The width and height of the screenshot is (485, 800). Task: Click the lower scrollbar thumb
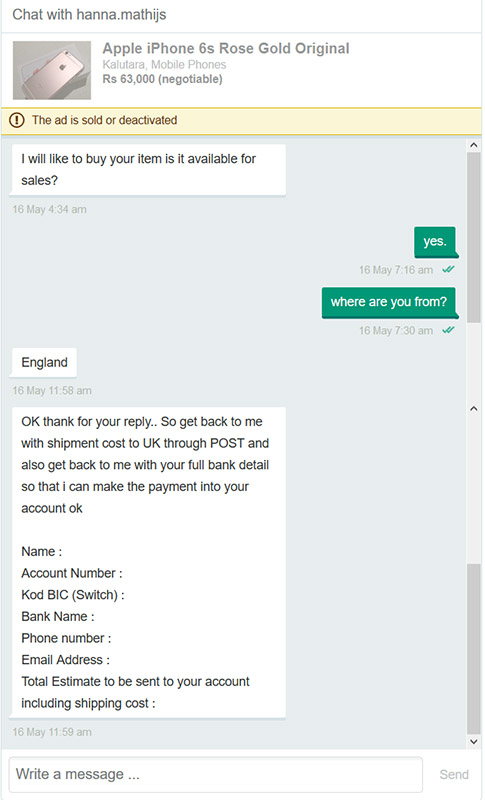(x=474, y=649)
